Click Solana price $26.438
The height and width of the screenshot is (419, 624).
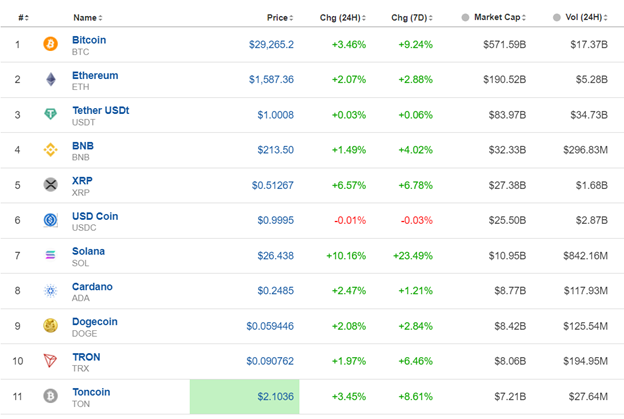pyautogui.click(x=275, y=255)
